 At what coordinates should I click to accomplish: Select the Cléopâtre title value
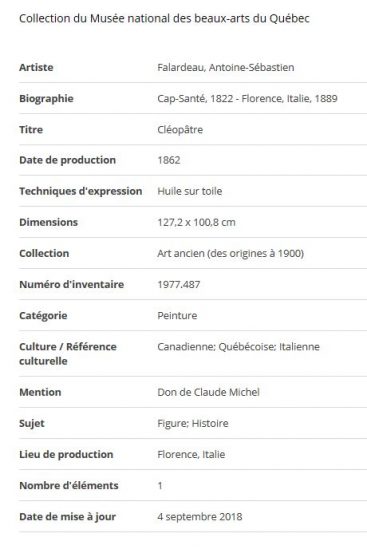point(180,130)
